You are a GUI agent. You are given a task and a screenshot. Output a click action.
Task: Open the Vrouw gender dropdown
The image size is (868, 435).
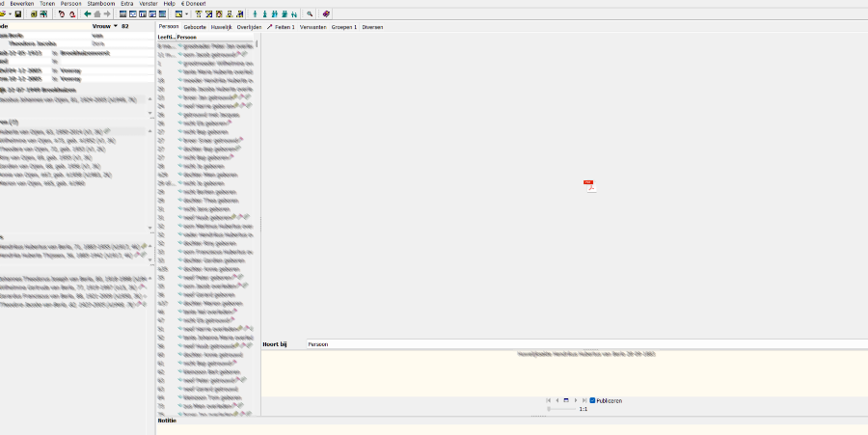click(x=116, y=26)
